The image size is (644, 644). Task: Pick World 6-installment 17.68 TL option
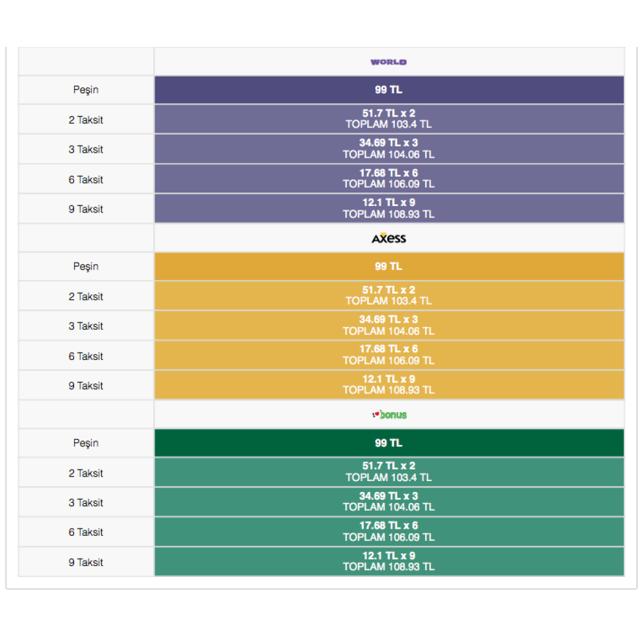coord(388,178)
